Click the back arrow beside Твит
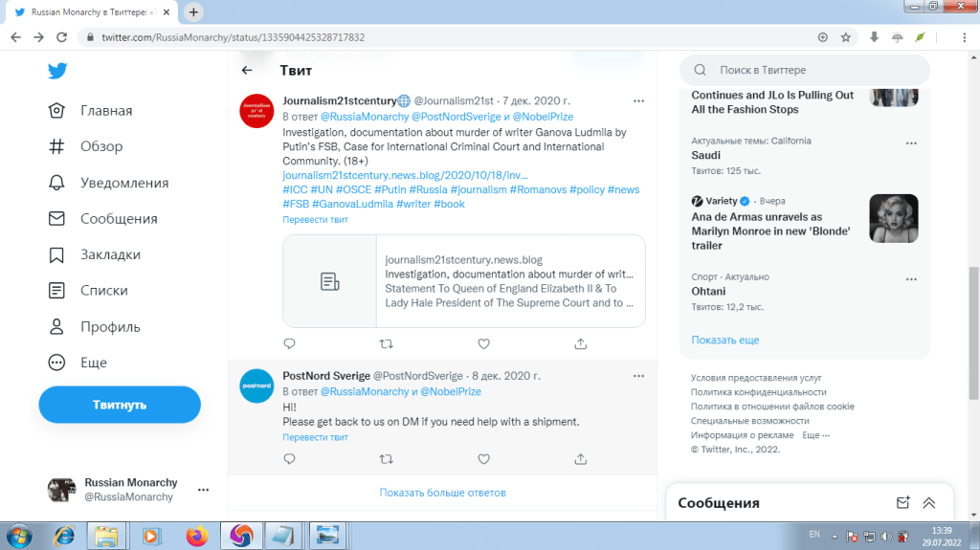Screen dimensions: 980x550 [x=247, y=71]
